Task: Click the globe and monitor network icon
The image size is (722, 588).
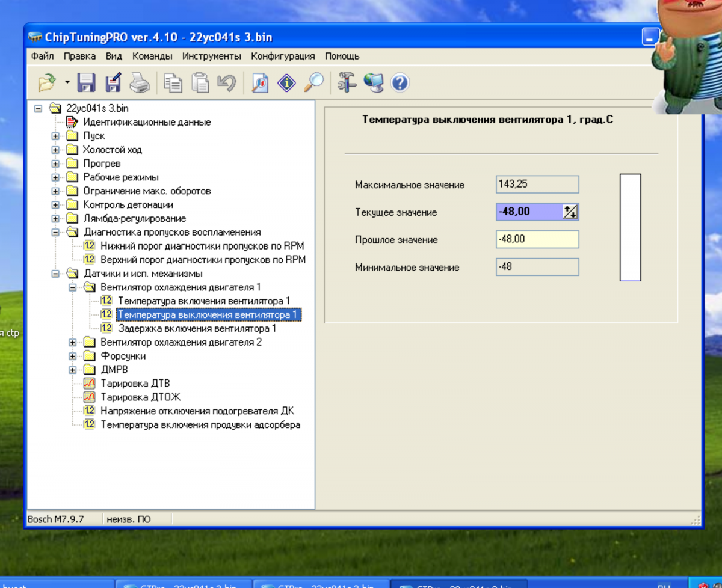Action: coord(374,82)
